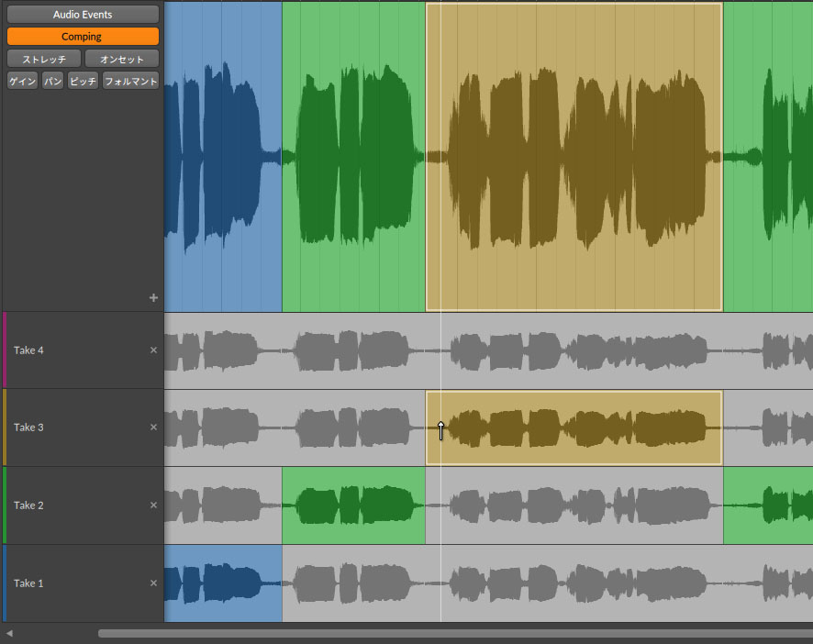
Task: Select the ピッチ (pitch) expression
Action: click(x=83, y=81)
